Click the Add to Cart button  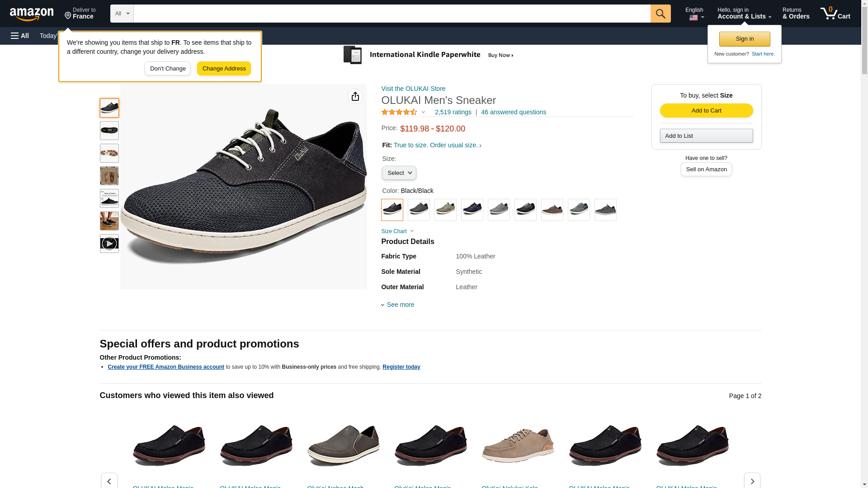(x=706, y=111)
